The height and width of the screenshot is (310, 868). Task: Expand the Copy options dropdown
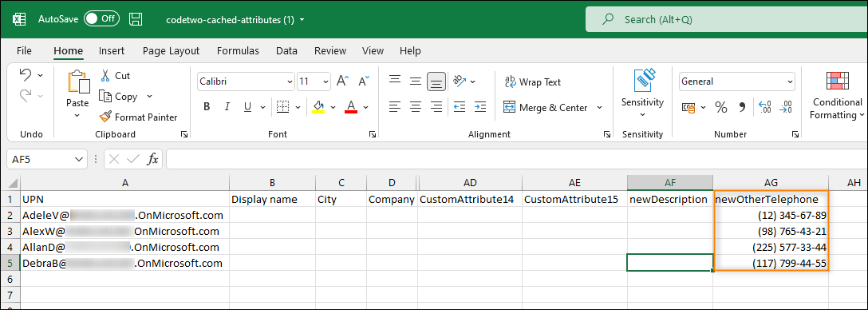pos(149,97)
